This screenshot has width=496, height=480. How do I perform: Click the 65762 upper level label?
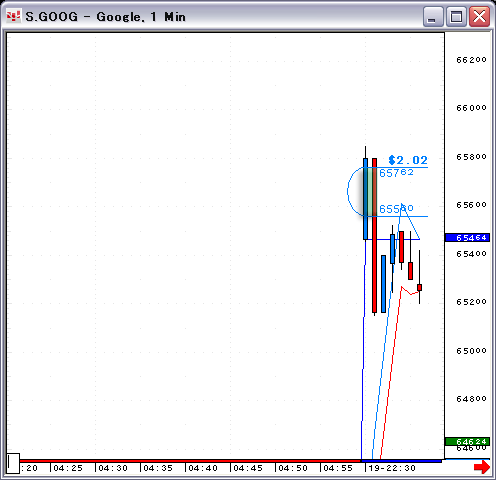tap(396, 173)
